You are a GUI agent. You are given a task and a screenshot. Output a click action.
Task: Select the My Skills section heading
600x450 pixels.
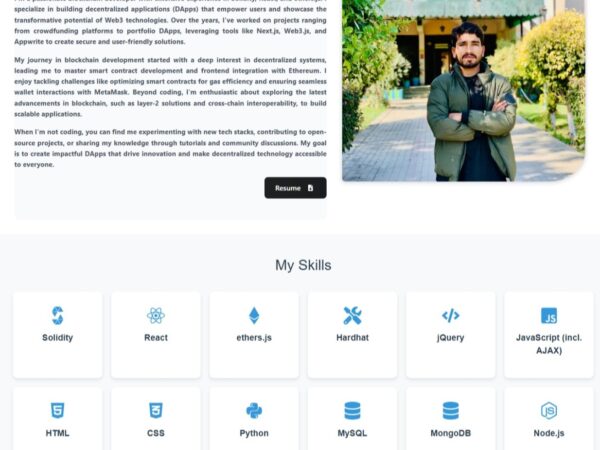coord(303,265)
